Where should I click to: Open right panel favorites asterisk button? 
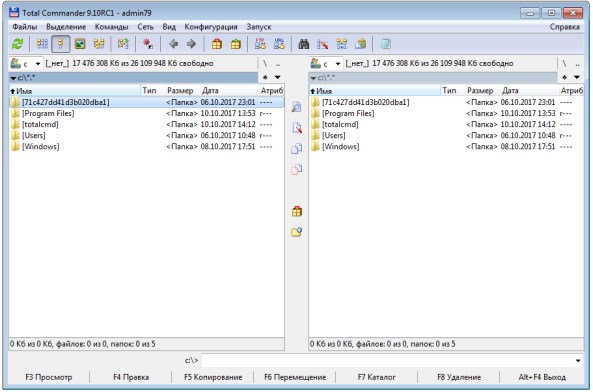point(564,77)
